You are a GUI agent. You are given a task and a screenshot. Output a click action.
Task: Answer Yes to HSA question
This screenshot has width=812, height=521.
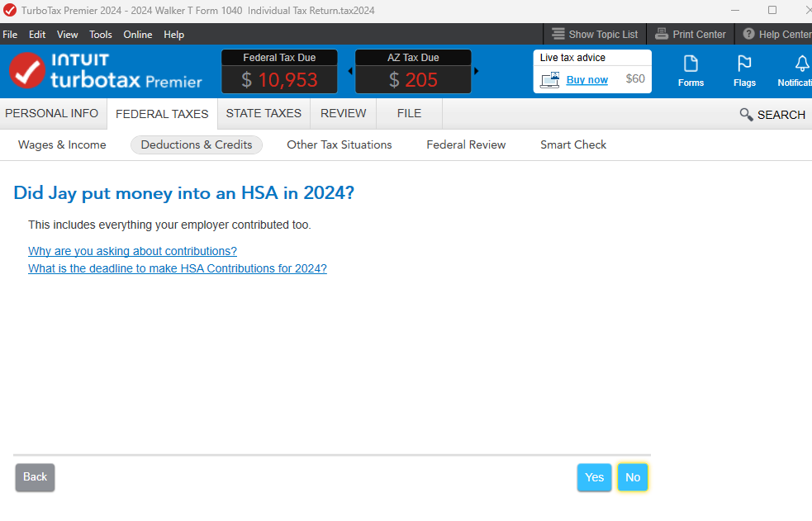(594, 477)
